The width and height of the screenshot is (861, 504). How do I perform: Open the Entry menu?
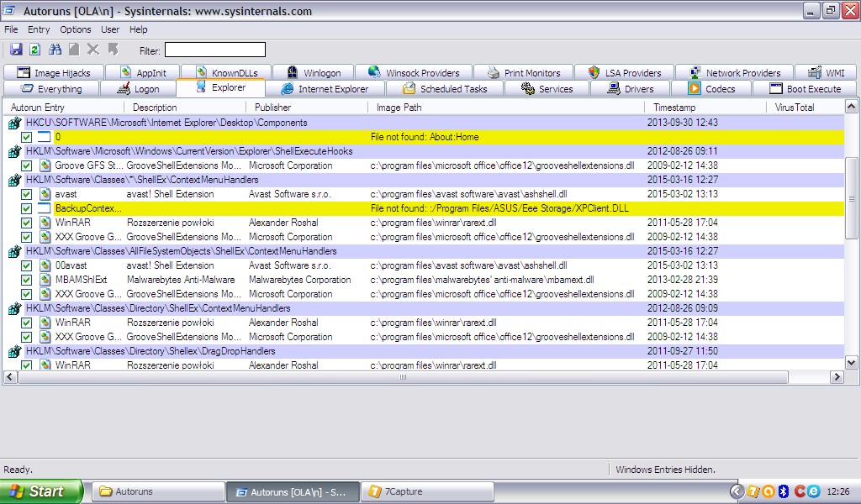pos(39,29)
